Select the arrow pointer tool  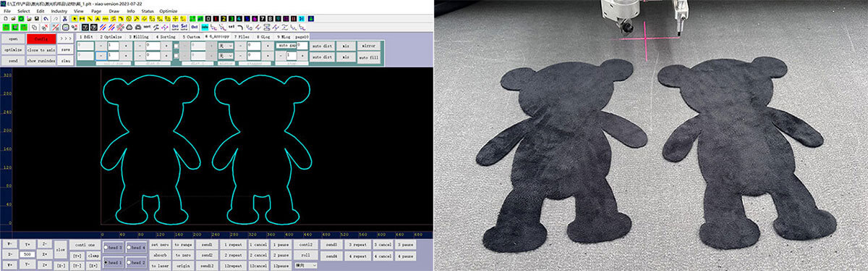click(75, 18)
